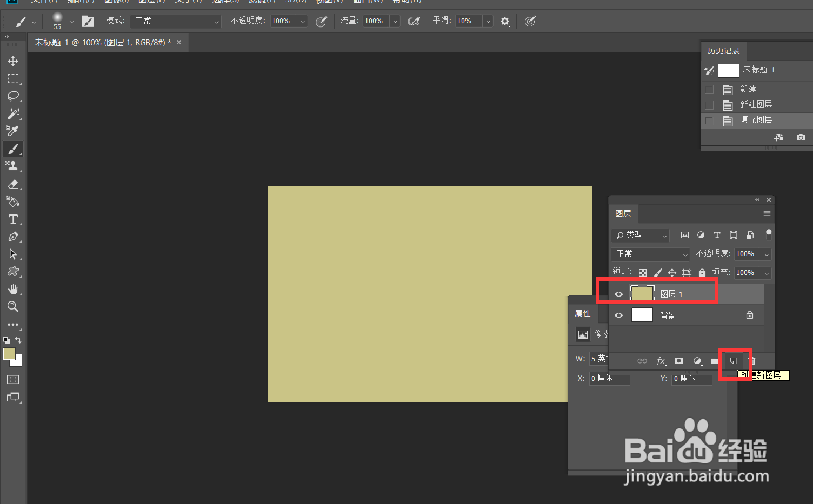Select the Horizontal Type tool
The height and width of the screenshot is (504, 813).
pyautogui.click(x=13, y=219)
